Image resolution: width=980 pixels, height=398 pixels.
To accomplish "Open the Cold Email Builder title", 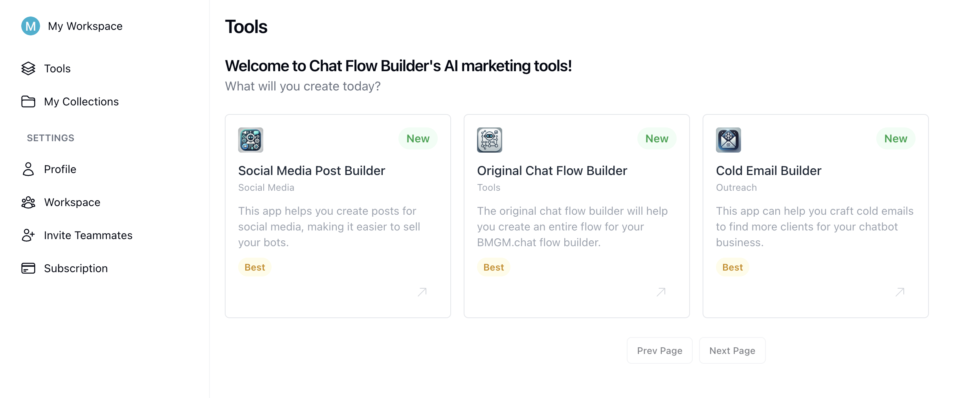I will tap(769, 171).
